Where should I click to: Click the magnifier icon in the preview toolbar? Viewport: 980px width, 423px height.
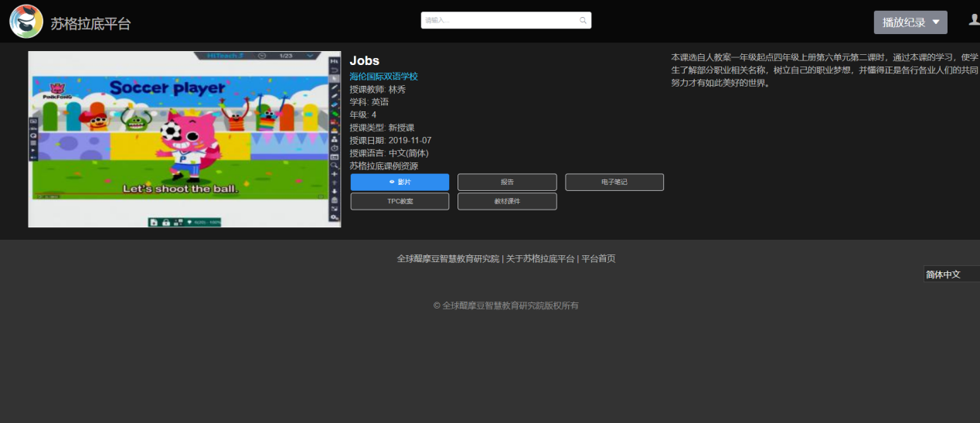point(334,165)
